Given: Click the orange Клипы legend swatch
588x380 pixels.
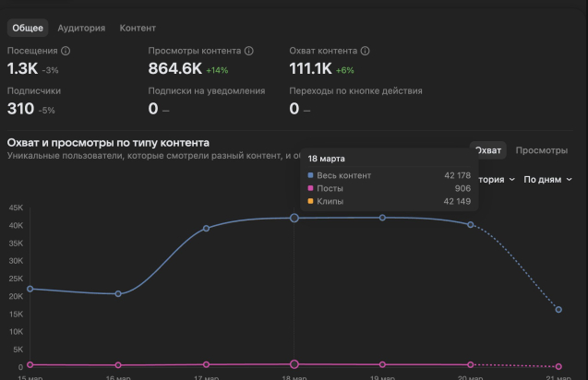Looking at the screenshot, I should point(311,201).
